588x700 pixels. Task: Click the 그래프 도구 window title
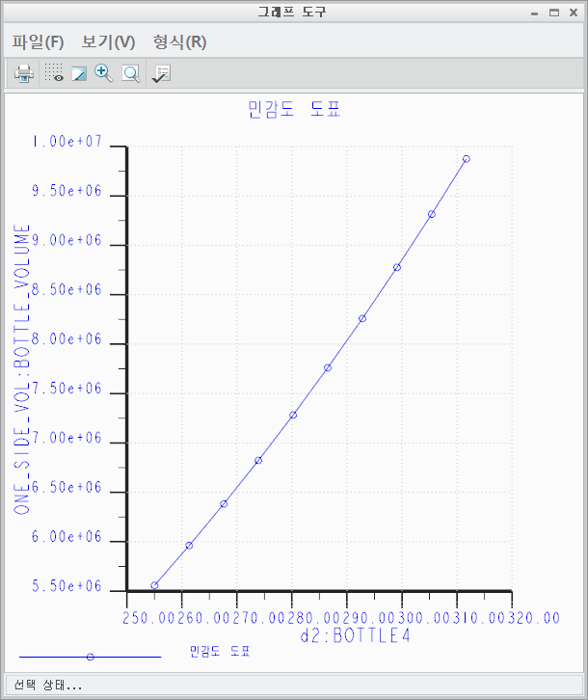(x=292, y=13)
